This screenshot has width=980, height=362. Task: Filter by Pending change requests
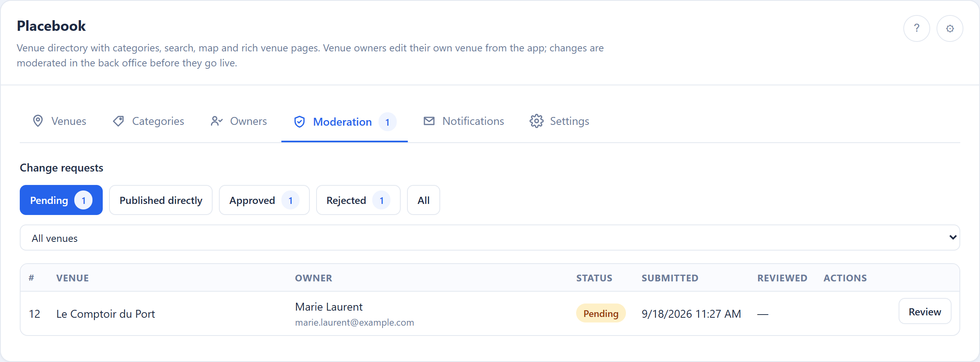61,200
